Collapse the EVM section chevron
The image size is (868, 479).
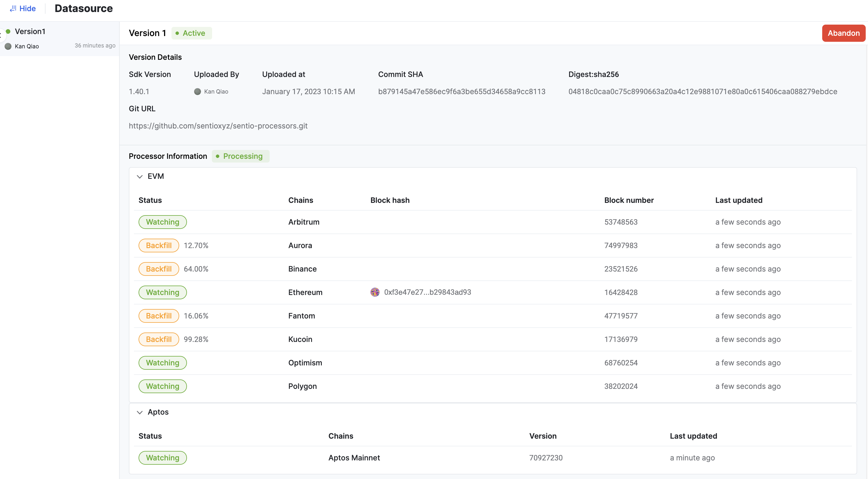click(x=139, y=177)
